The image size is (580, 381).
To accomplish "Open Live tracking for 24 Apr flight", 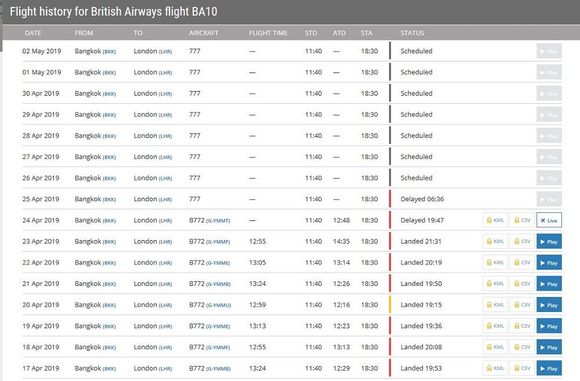I will point(549,220).
